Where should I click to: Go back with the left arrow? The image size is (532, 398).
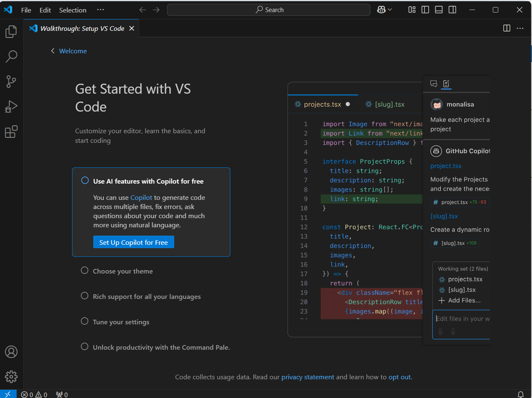click(x=142, y=10)
